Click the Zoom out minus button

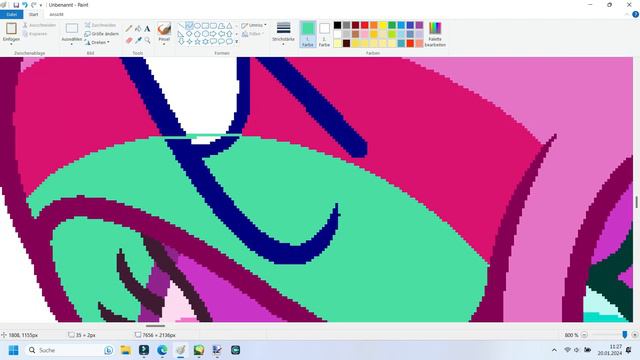pos(584,335)
